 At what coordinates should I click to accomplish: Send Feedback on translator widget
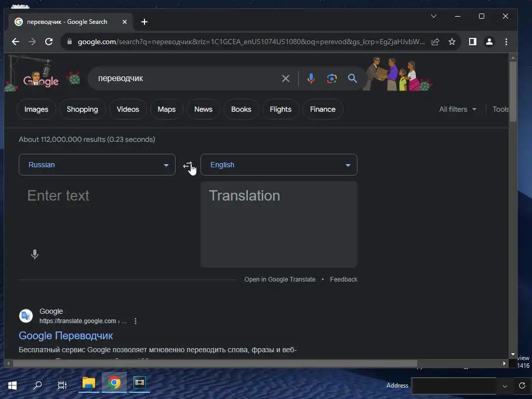[x=344, y=279]
